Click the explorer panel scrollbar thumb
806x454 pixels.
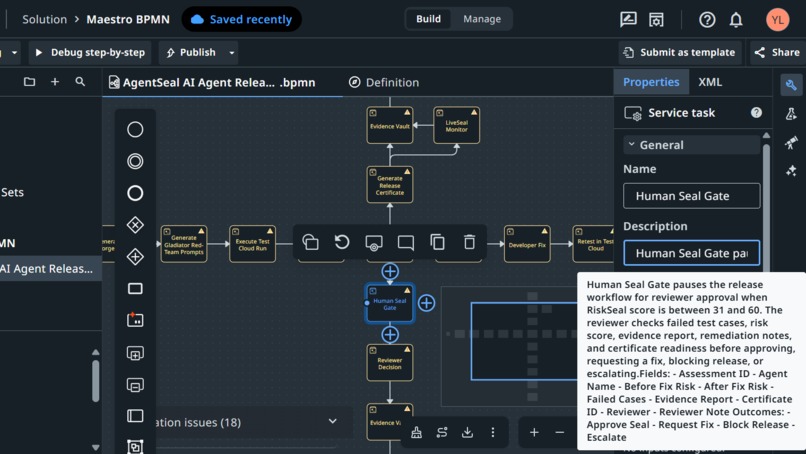tap(96, 380)
